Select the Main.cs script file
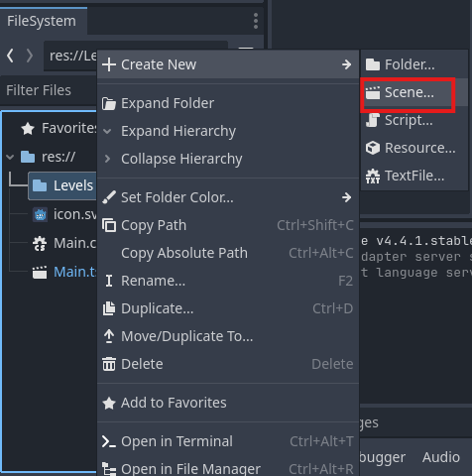The height and width of the screenshot is (476, 472). pos(64,243)
